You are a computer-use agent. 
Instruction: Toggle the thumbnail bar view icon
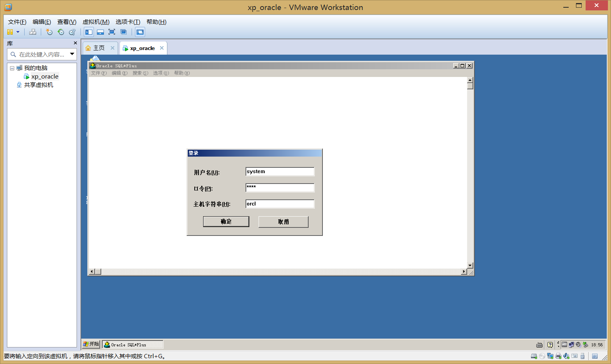pyautogui.click(x=100, y=32)
